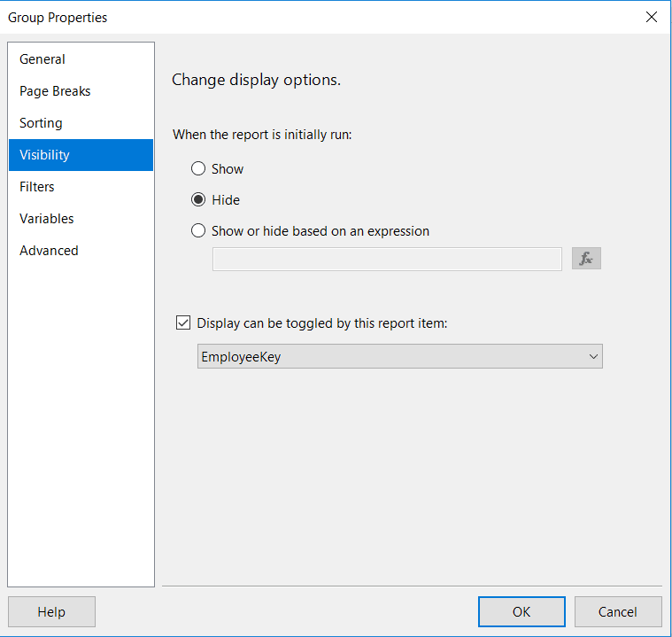Screen dimensions: 672x637
Task: Open Help for this dialog
Action: tap(51, 611)
